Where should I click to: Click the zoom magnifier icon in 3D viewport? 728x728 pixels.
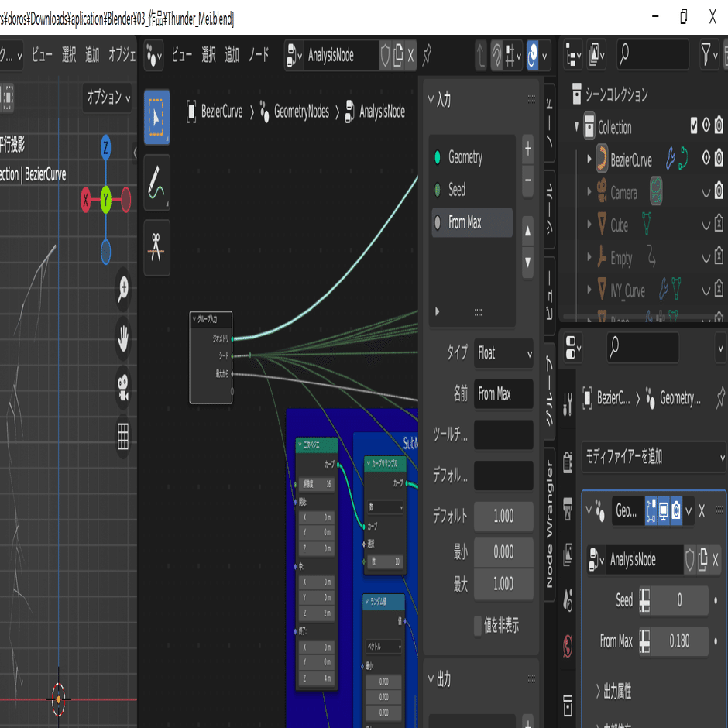pyautogui.click(x=123, y=289)
